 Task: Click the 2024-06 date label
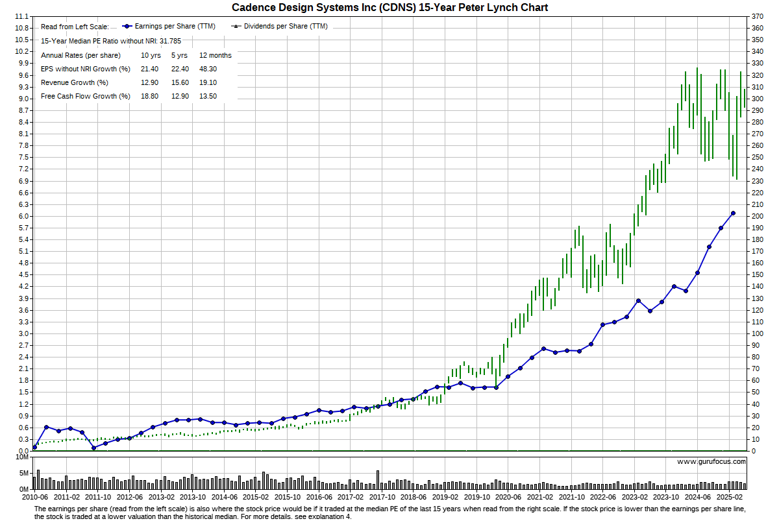[x=698, y=496]
